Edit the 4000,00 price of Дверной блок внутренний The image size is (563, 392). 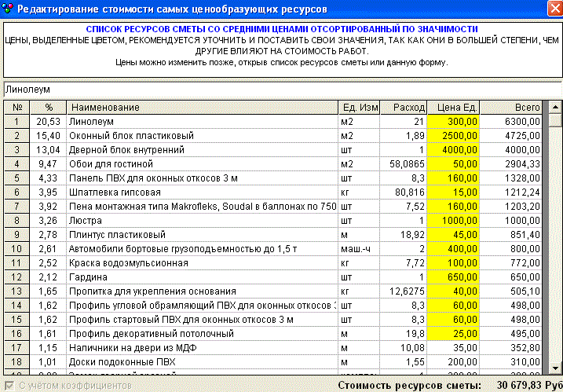pyautogui.click(x=453, y=150)
